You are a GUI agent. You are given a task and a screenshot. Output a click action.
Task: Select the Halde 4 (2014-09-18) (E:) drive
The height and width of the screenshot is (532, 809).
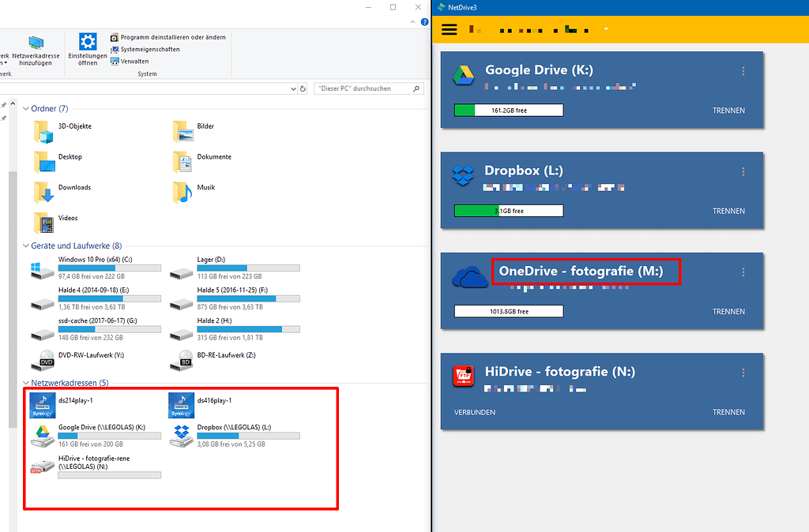click(96, 298)
